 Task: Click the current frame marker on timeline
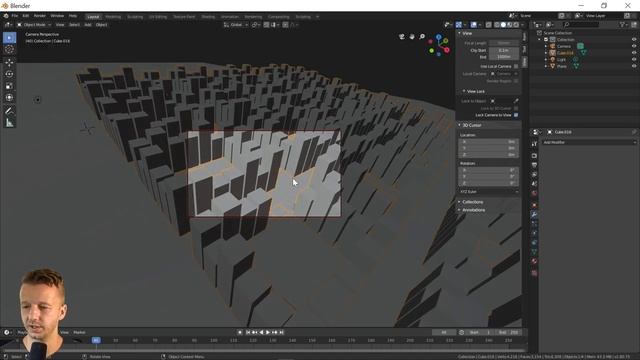click(x=96, y=340)
